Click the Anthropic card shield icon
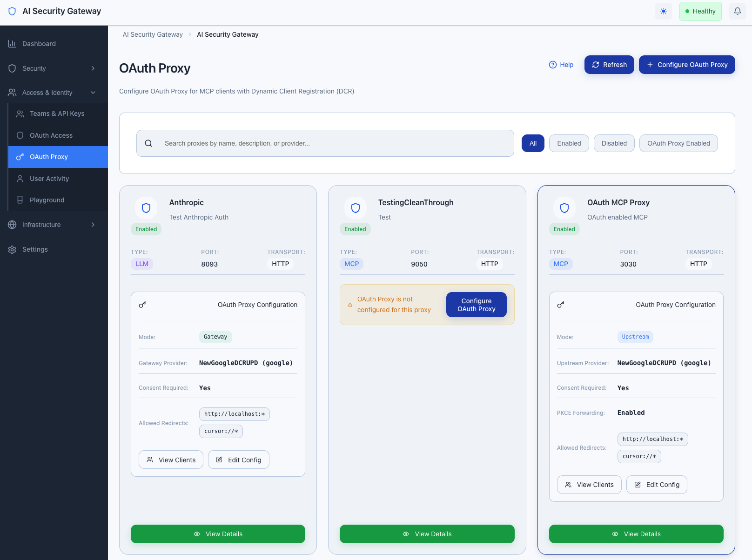 146,208
